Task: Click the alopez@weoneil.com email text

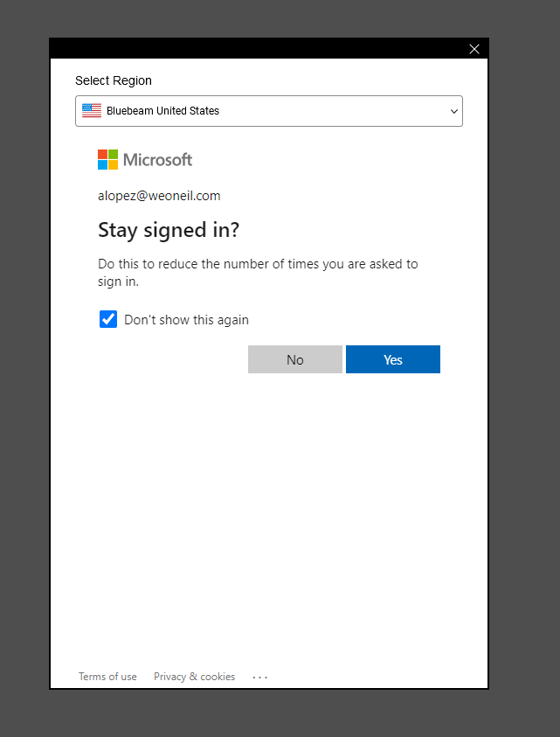Action: 159,196
